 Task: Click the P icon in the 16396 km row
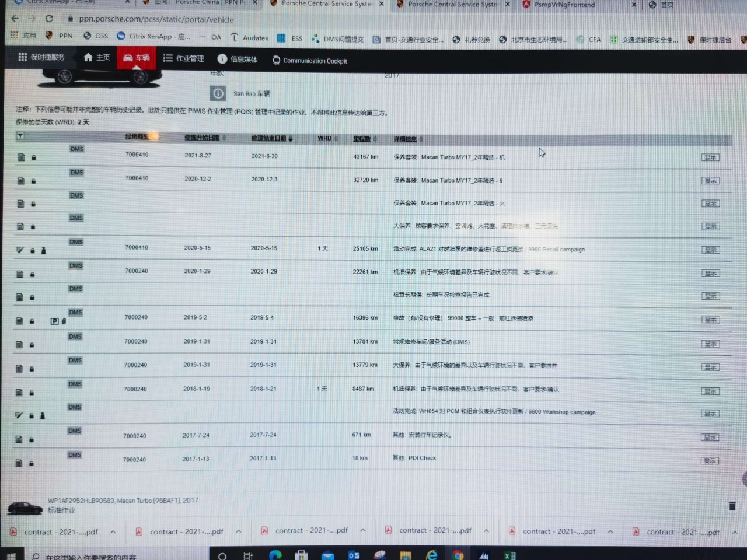[x=54, y=321]
